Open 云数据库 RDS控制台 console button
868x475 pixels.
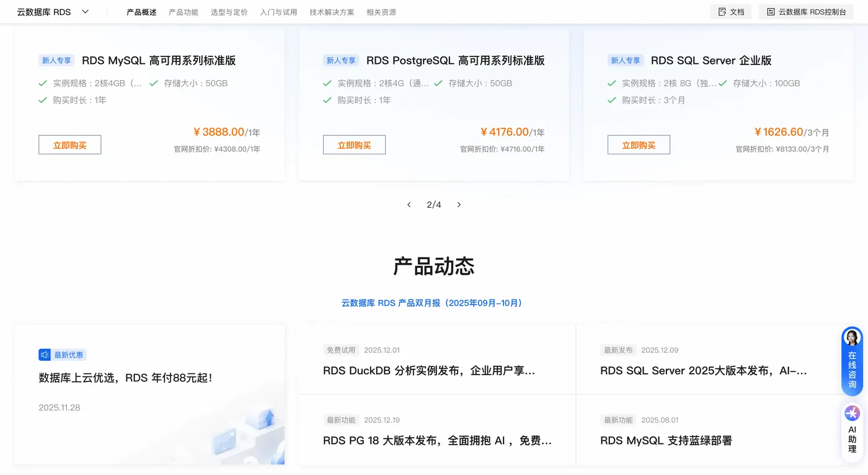point(806,12)
